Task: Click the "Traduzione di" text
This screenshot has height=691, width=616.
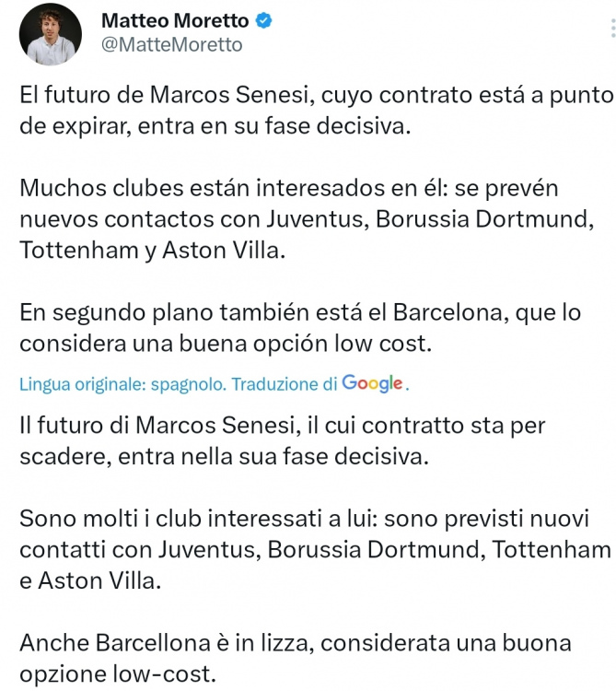Action: click(x=285, y=384)
